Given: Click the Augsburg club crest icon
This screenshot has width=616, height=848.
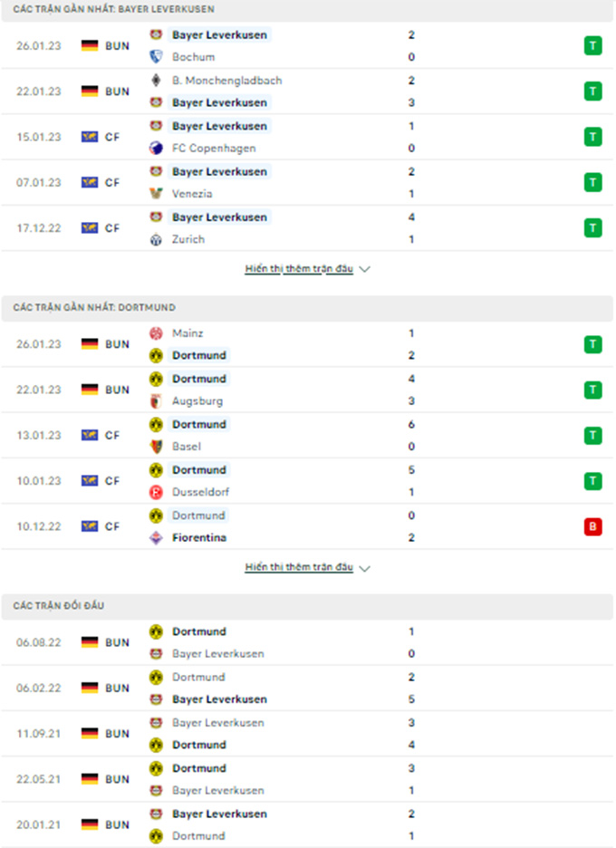Looking at the screenshot, I should pos(156,401).
